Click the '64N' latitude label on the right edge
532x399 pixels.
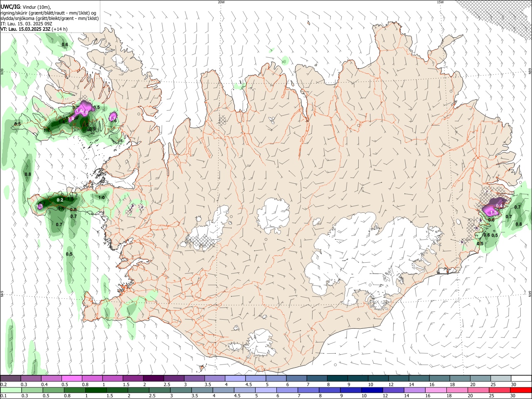point(530,294)
